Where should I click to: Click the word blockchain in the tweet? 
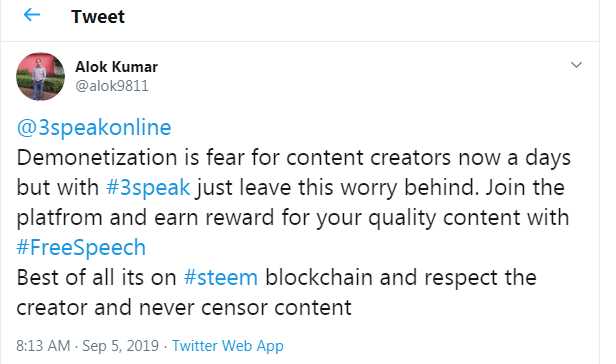[319, 277]
